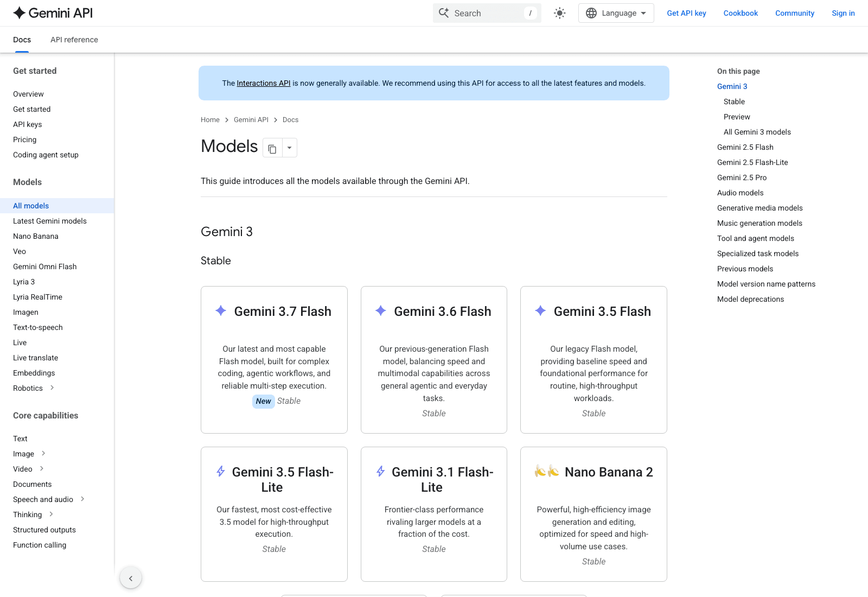Open Overview in the sidebar

click(x=28, y=94)
